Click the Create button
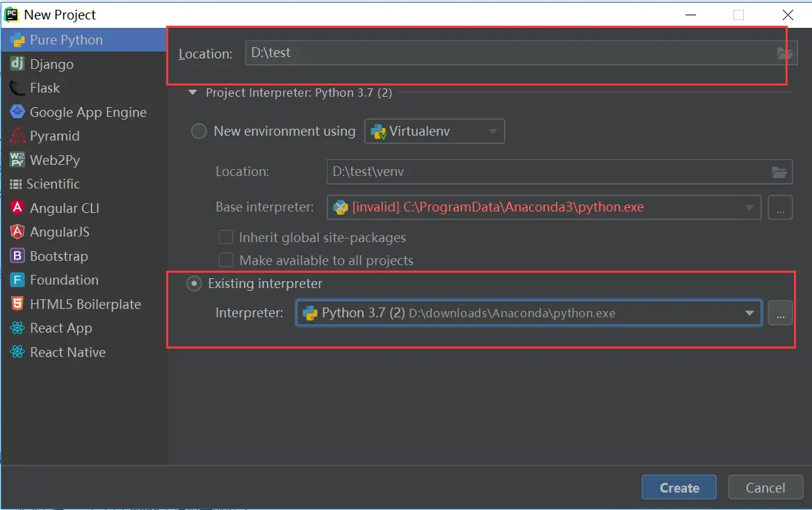 [679, 488]
